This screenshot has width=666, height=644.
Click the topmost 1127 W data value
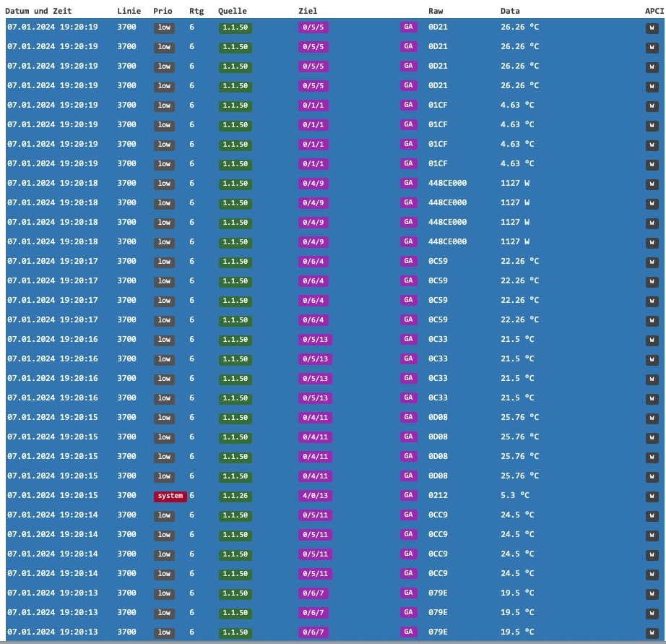(x=514, y=184)
